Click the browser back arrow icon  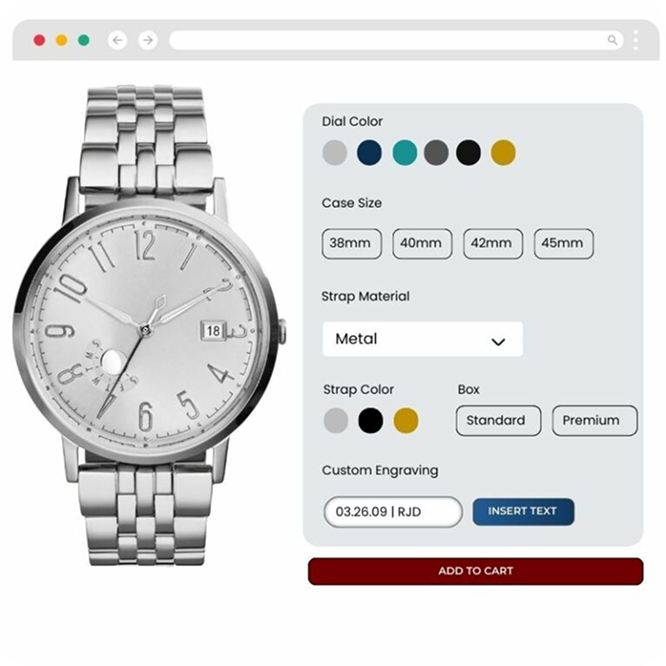point(118,40)
